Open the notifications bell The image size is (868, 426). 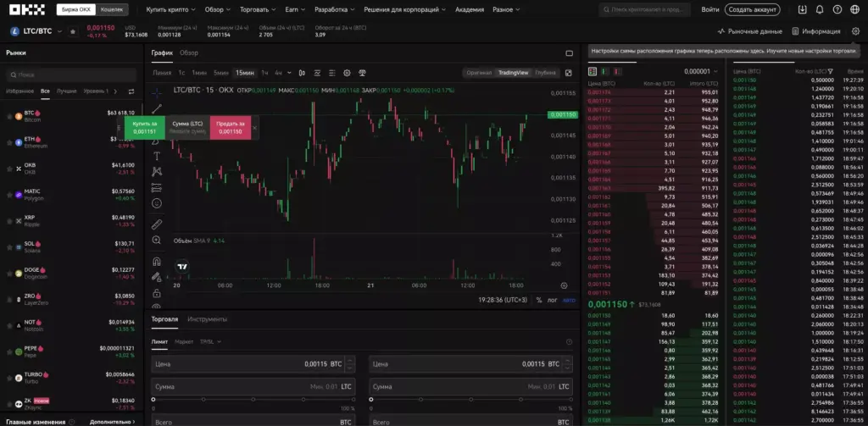click(820, 9)
